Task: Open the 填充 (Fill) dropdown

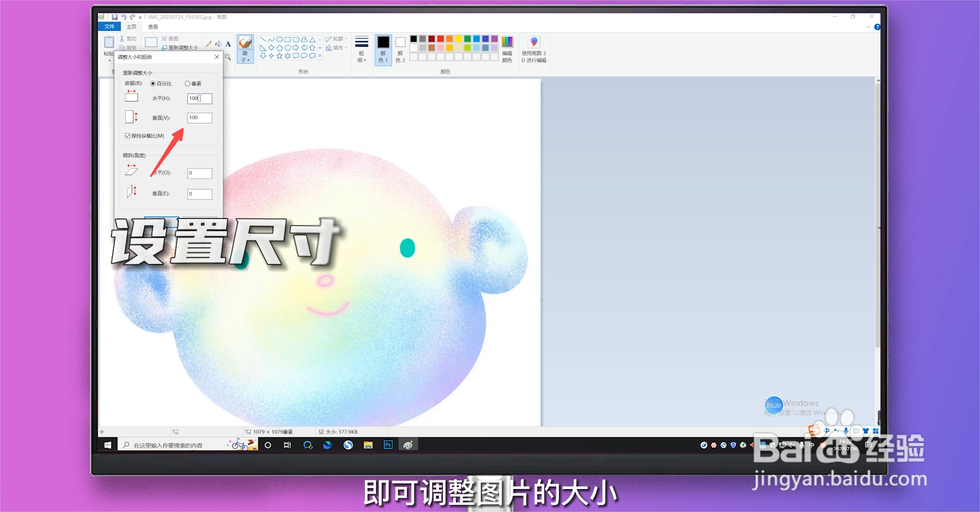Action: (x=336, y=47)
